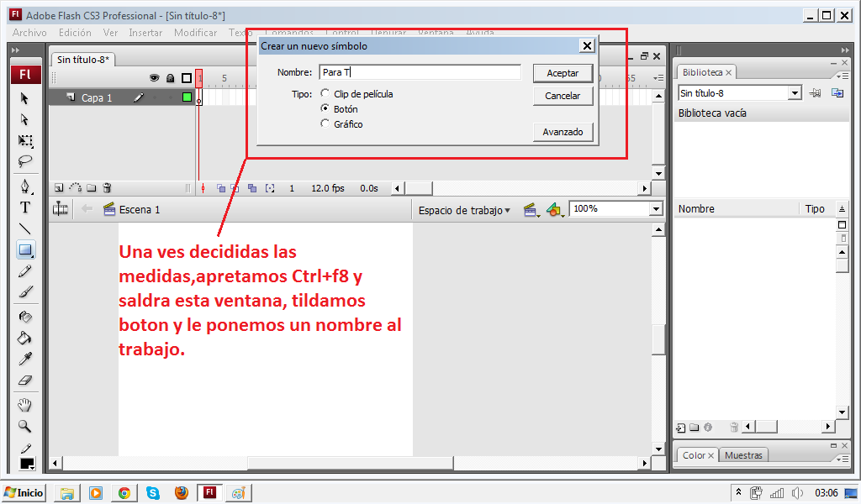Open the Archivo menu
The image size is (861, 504).
point(29,33)
